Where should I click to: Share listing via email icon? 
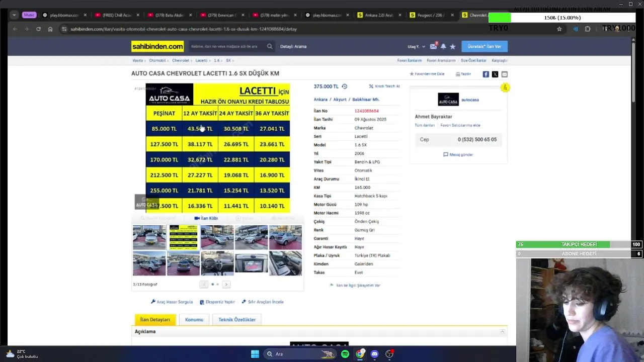[x=505, y=74]
